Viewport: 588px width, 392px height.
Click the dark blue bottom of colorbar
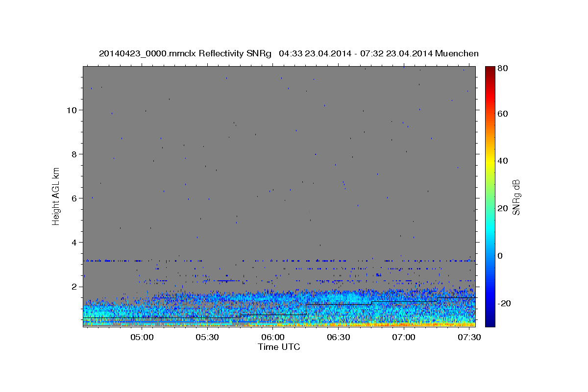pos(490,322)
